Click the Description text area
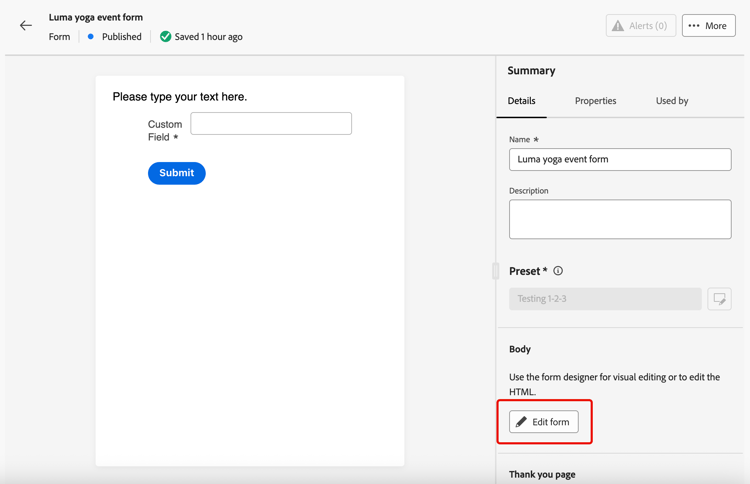Viewport: 750px width, 484px height. [620, 219]
